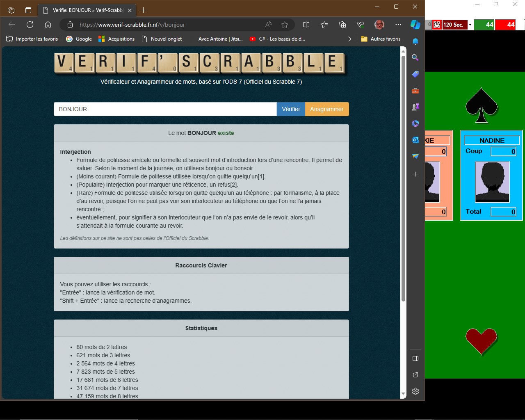Click the 'Statistiques' panel heading
The image size is (525, 420).
pyautogui.click(x=201, y=328)
